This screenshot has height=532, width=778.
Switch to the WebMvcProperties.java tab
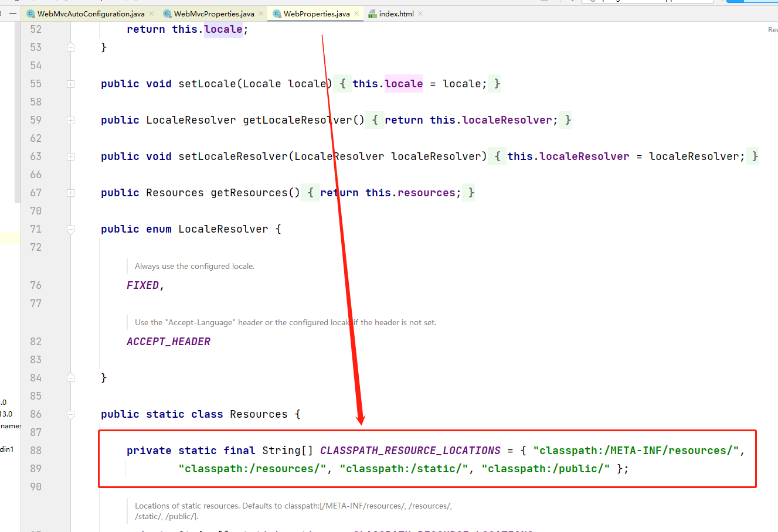[x=214, y=13]
